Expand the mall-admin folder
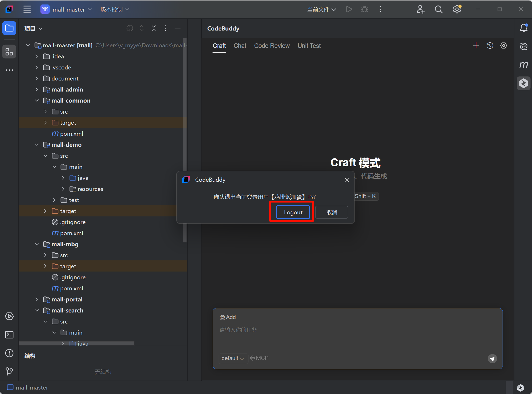 [37, 89]
